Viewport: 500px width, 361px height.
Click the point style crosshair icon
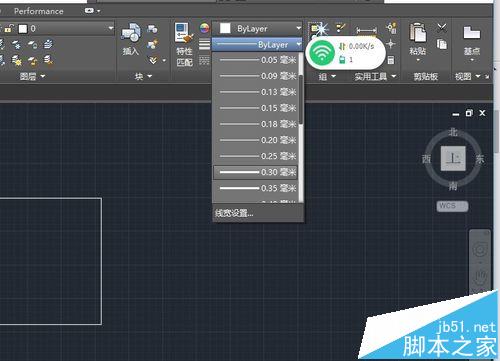coord(391,44)
